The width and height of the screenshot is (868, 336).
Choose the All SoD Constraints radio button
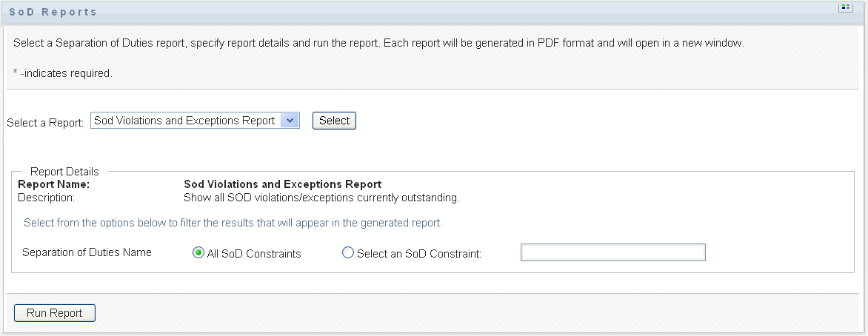(x=198, y=253)
